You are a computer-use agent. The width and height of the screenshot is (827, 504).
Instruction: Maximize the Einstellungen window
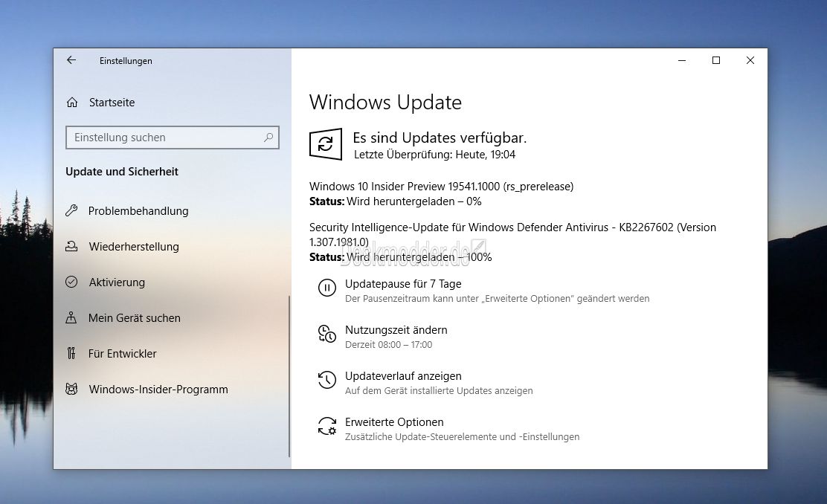coord(716,61)
